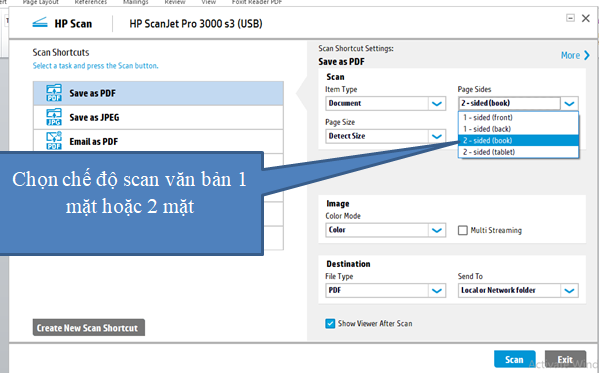Choose 1 - sided (front) option
Image resolution: width=599 pixels, height=373 pixels.
pos(518,117)
